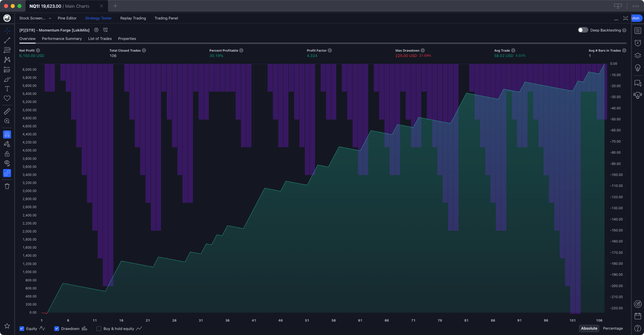This screenshot has height=335, width=644.
Task: Click the Drawdown bars style icon
Action: (84, 328)
